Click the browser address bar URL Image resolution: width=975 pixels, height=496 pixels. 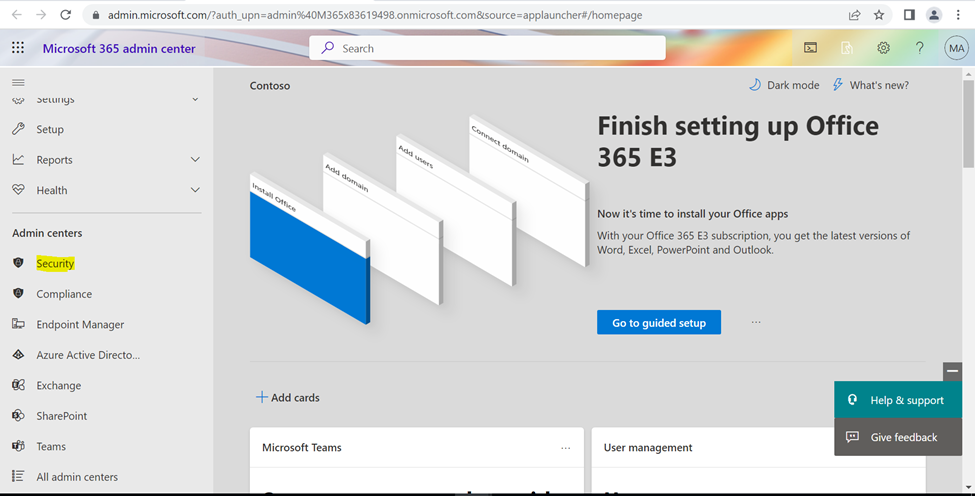(375, 15)
